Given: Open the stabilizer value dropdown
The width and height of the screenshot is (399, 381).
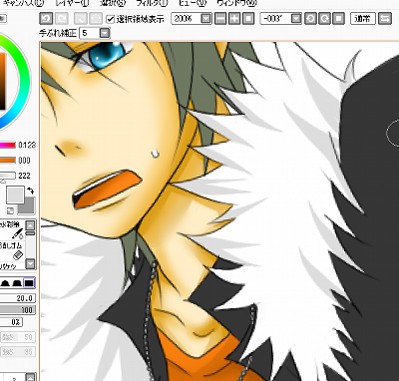Looking at the screenshot, I should tap(105, 33).
